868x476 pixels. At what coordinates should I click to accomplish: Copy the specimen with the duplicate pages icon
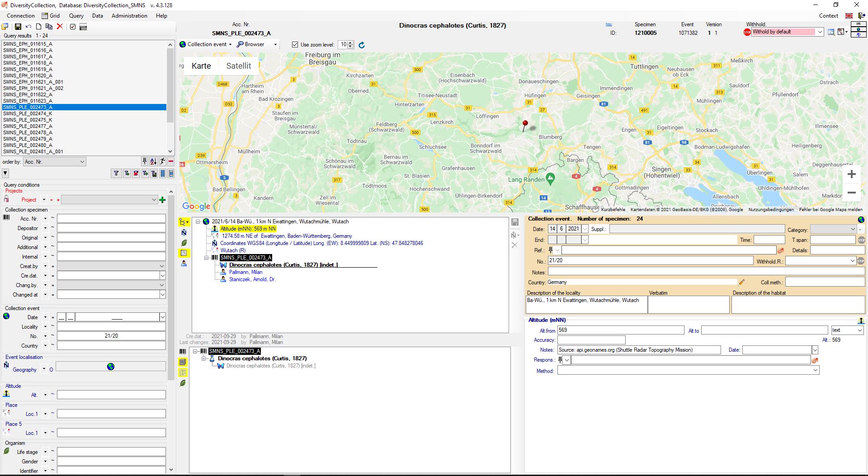(x=49, y=27)
